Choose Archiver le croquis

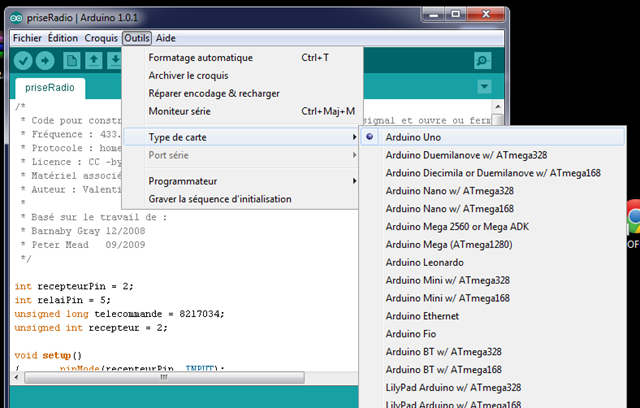241,75
